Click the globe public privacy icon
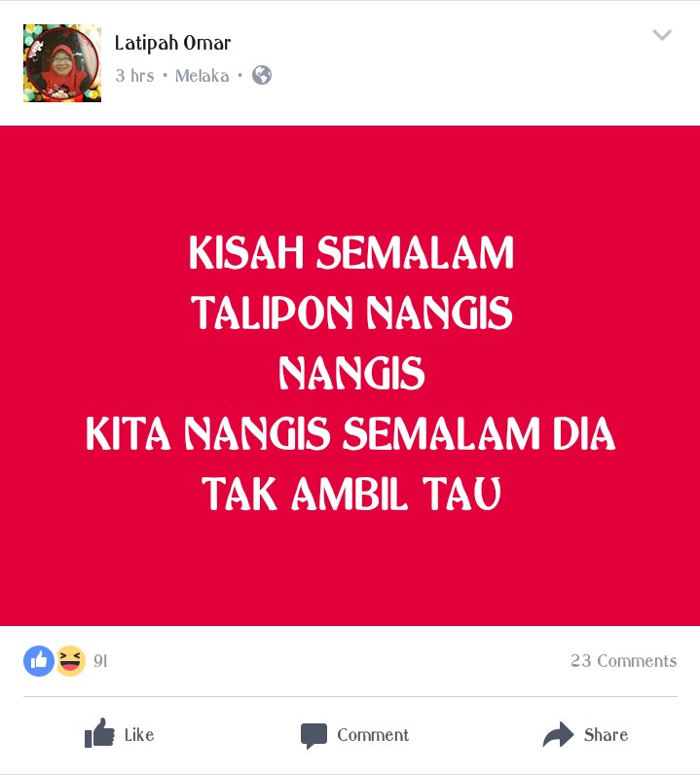Image resolution: width=700 pixels, height=775 pixels. (x=262, y=75)
